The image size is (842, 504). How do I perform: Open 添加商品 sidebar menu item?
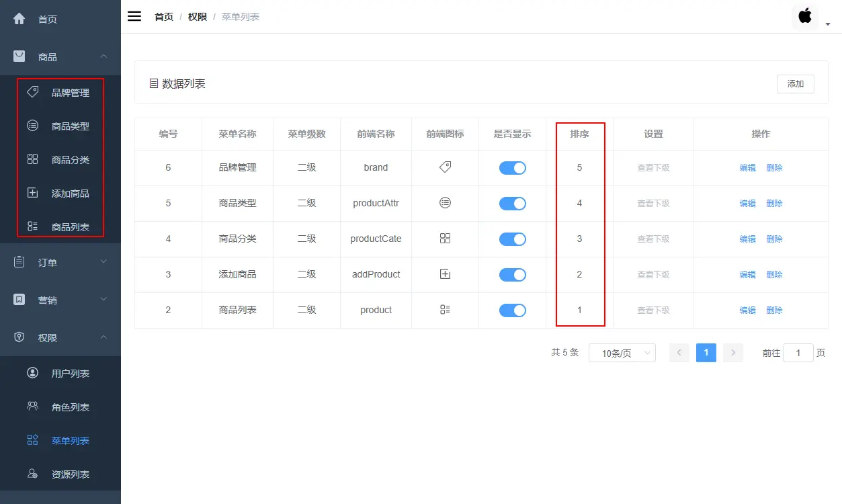(x=60, y=193)
